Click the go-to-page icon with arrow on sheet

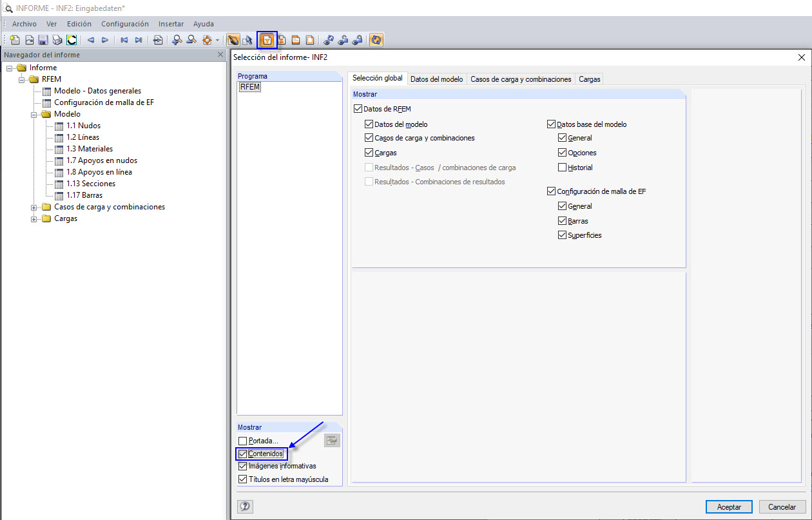pos(158,40)
